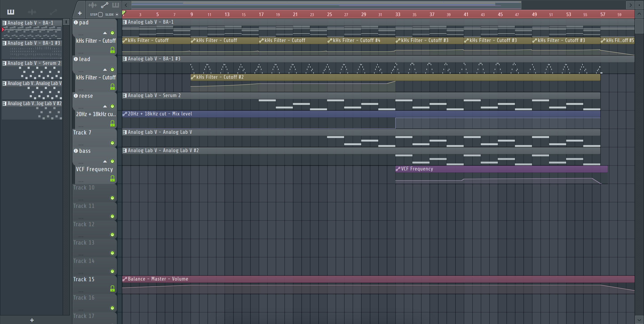Click the up arrow of the vertical scrollbar

pyautogui.click(x=639, y=14)
